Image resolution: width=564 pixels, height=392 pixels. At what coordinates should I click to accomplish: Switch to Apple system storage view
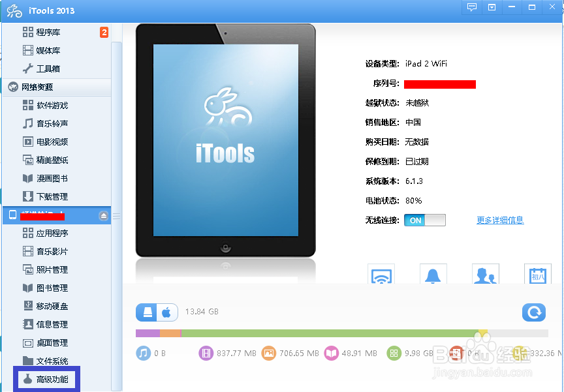click(167, 312)
